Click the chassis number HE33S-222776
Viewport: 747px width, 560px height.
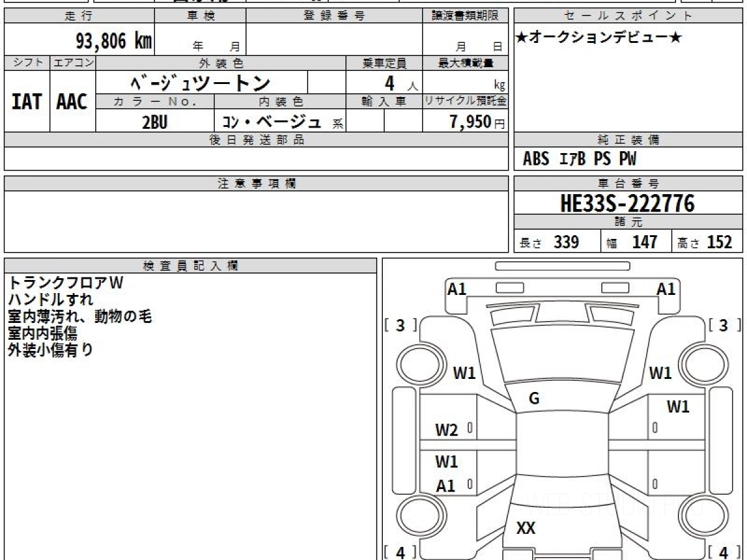tap(627, 203)
